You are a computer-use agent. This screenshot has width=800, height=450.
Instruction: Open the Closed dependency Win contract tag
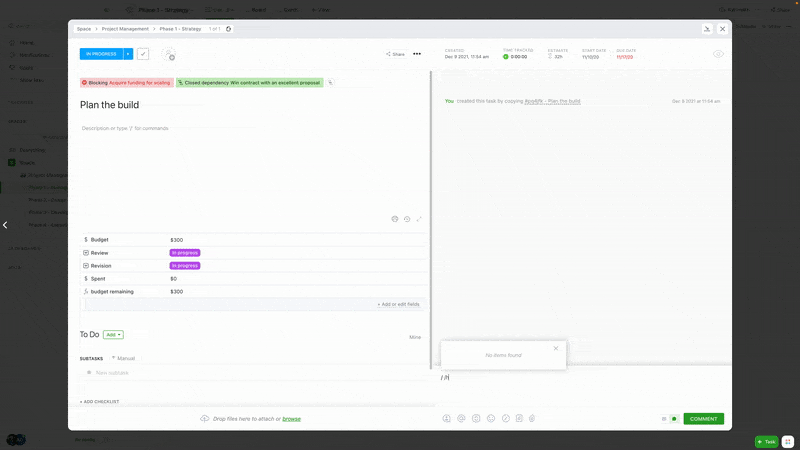point(249,83)
